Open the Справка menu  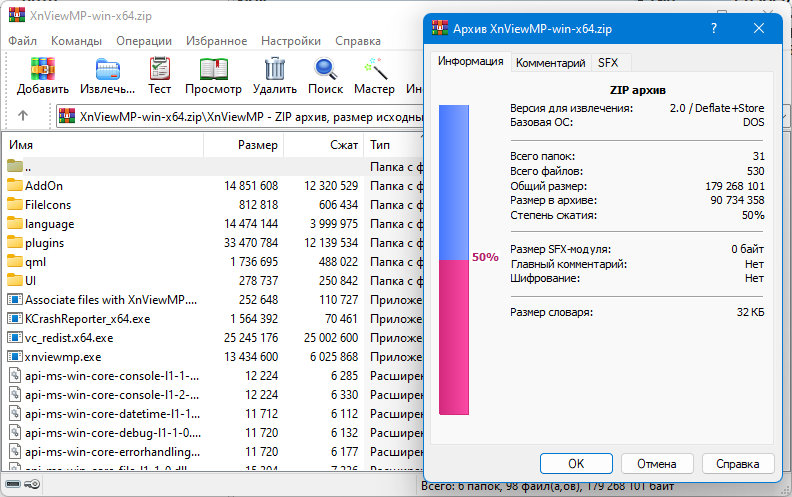pyautogui.click(x=358, y=41)
